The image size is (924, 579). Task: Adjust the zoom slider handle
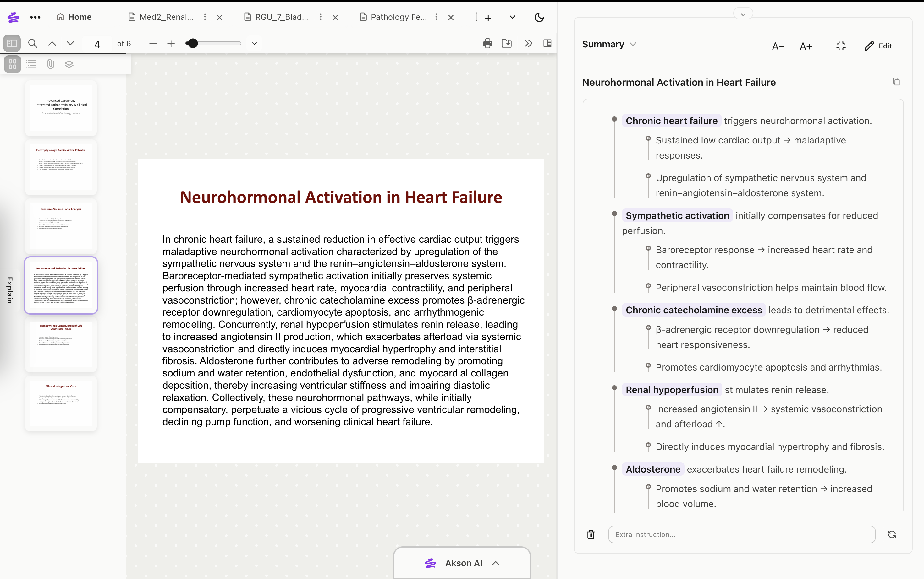coord(192,43)
